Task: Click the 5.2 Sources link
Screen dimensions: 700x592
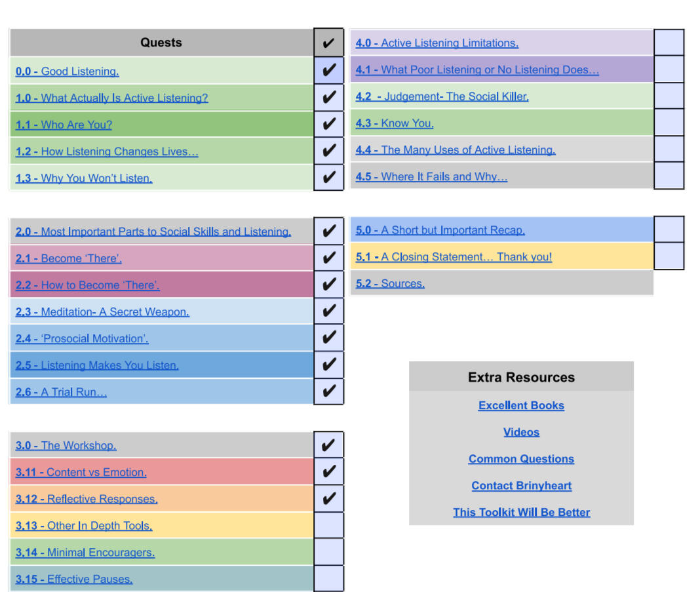Action: tap(390, 283)
